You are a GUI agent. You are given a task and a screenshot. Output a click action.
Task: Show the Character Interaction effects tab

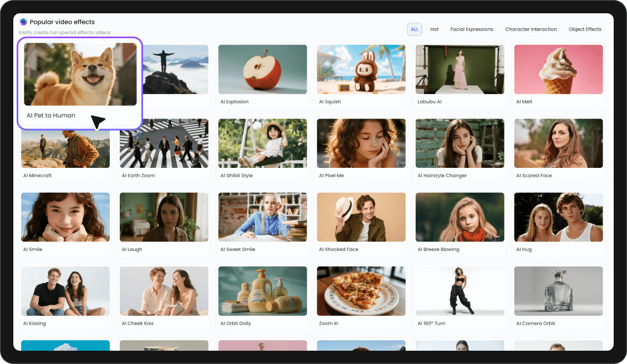(x=531, y=29)
